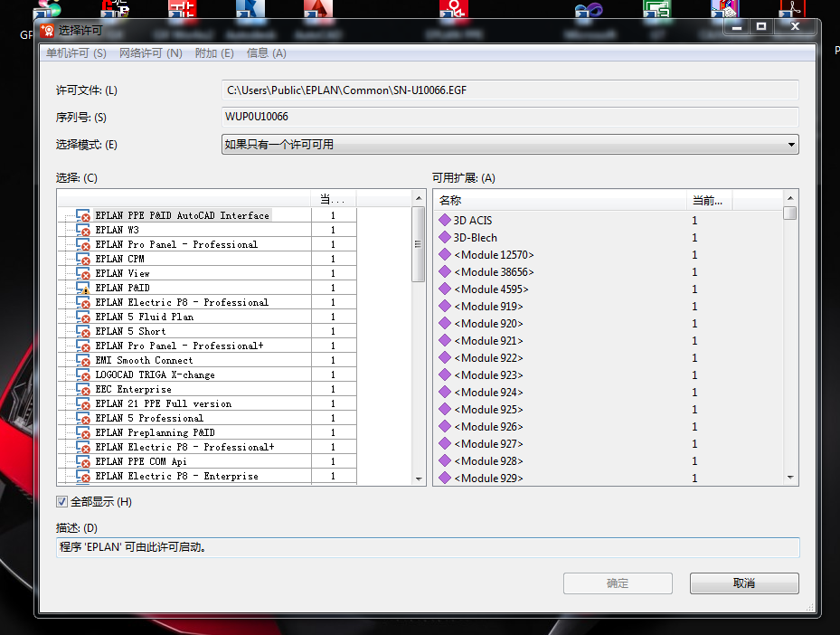Image resolution: width=840 pixels, height=635 pixels.
Task: Click the icon beside EMI Smooth Connect
Action: [x=83, y=360]
